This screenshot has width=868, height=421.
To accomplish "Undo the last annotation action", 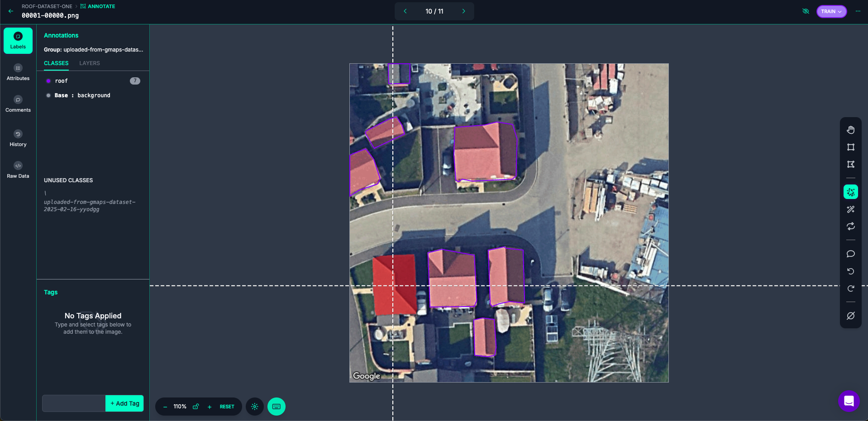I will [x=850, y=271].
